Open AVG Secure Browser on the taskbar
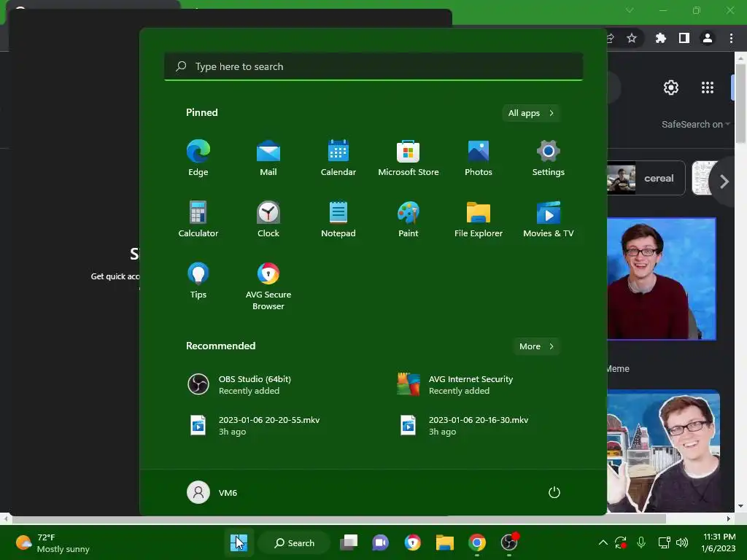This screenshot has height=560, width=747. [x=413, y=542]
